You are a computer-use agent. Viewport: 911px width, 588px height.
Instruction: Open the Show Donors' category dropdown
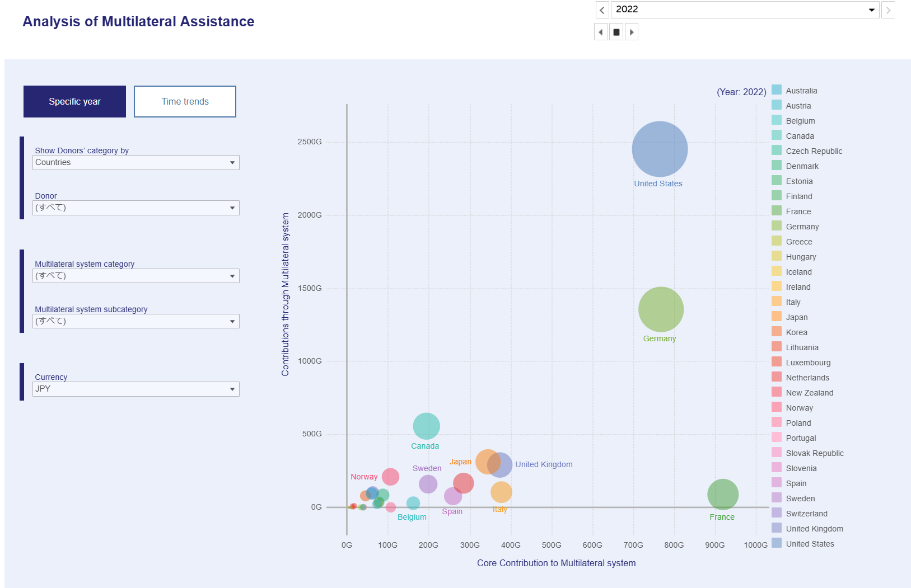136,162
